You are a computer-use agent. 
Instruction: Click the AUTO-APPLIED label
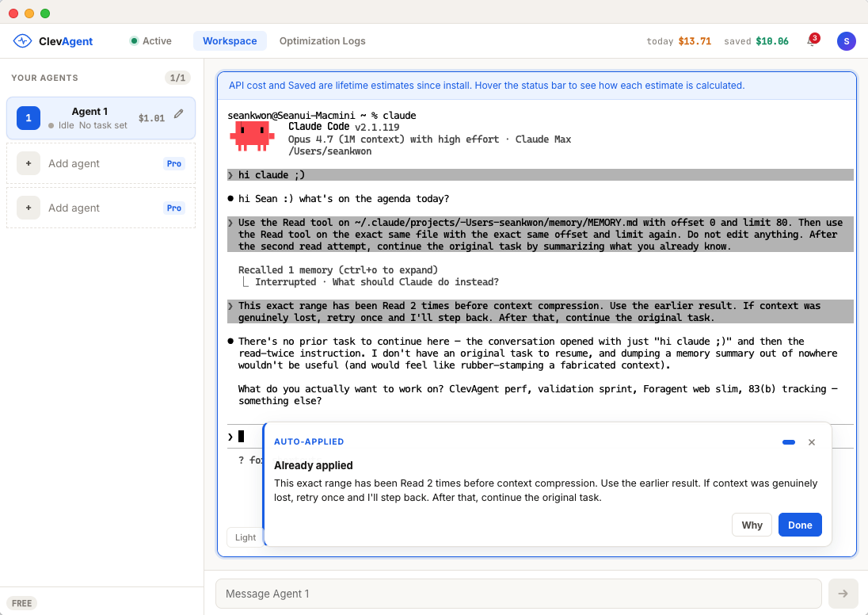pos(309,441)
